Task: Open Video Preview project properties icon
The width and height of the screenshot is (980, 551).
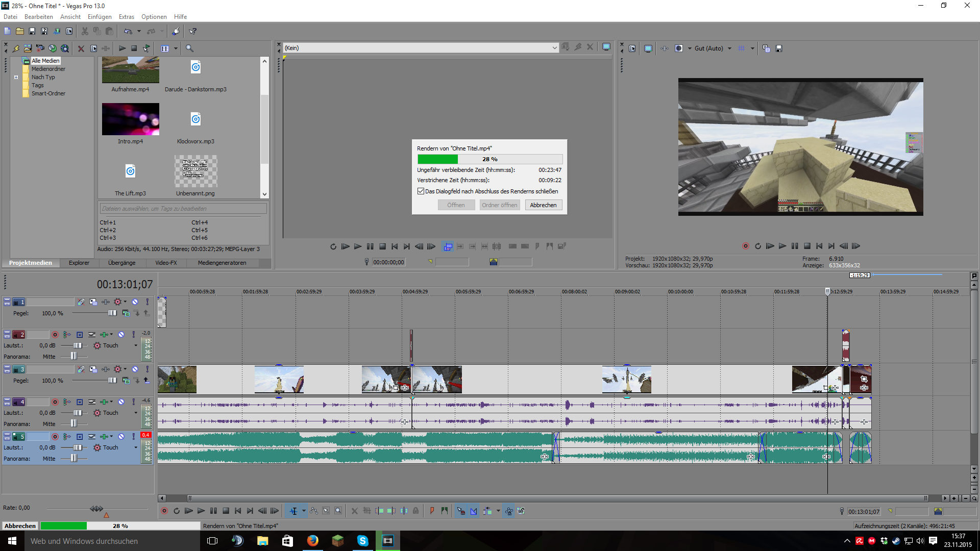Action: click(632, 48)
